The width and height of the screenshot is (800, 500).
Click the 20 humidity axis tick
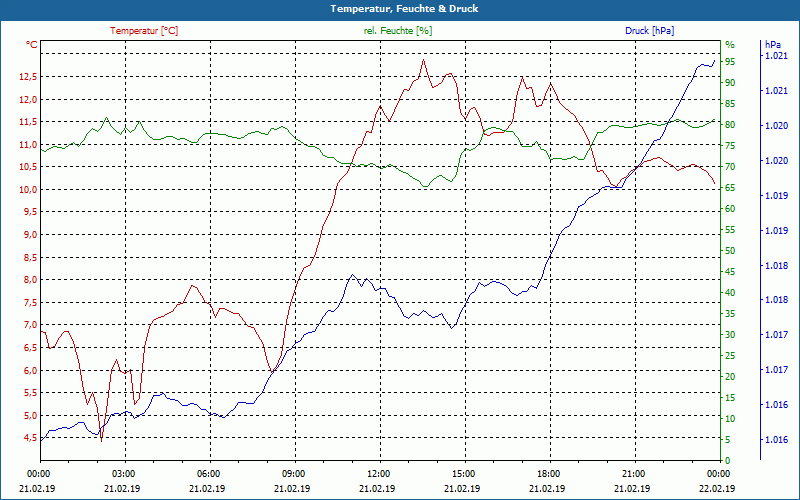[x=730, y=377]
